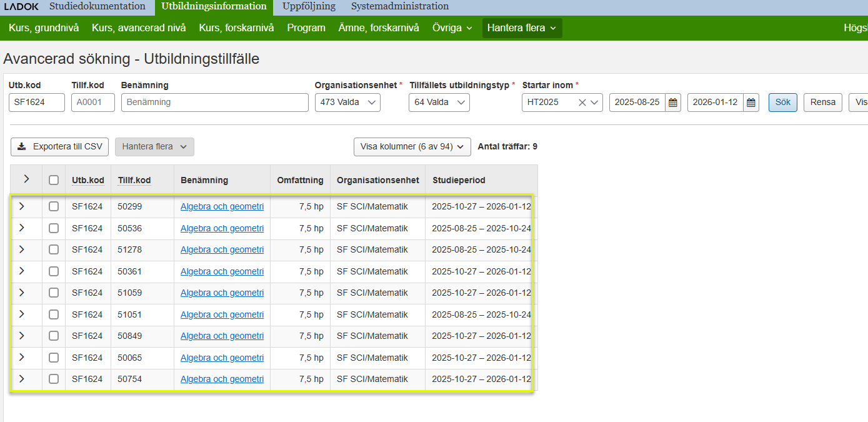Screen dimensions: 868x422
Task: Open the Övriga menu
Action: 452,28
